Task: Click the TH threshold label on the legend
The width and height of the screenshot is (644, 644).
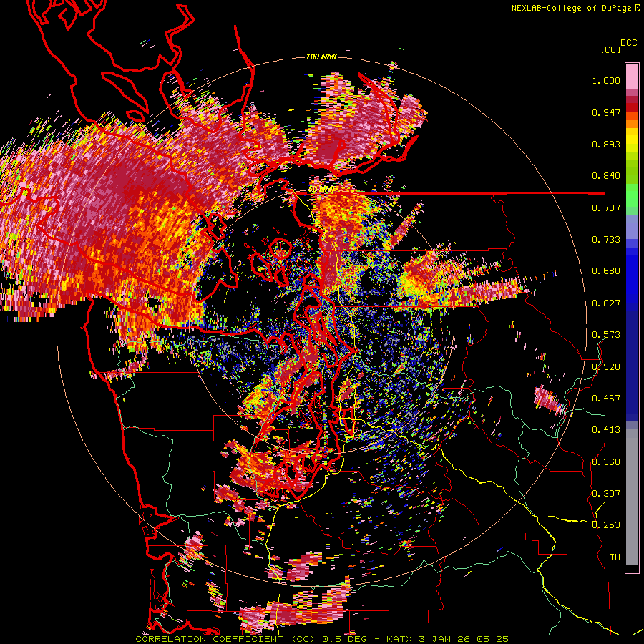Action: [x=615, y=557]
